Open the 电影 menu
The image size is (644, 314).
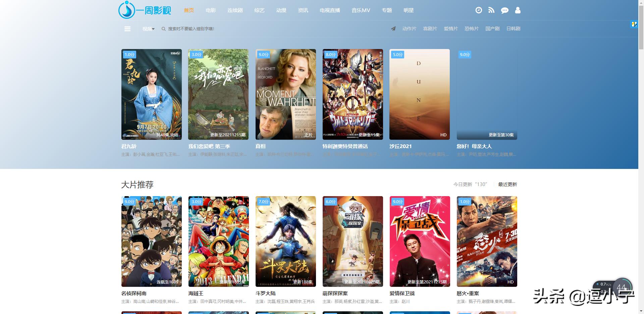[211, 10]
